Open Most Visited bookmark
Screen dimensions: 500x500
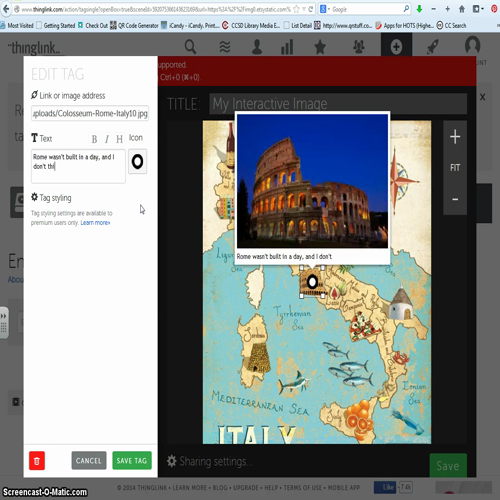(17, 25)
